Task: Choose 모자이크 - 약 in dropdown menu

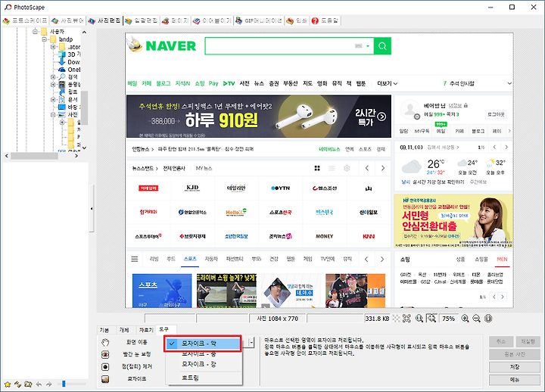Action: [x=203, y=344]
